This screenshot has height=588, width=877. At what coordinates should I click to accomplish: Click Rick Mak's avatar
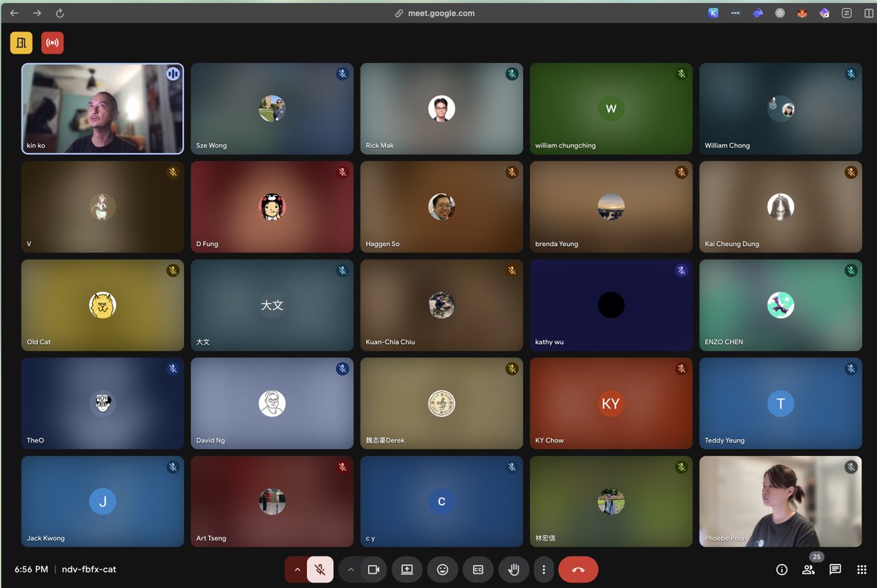(441, 109)
